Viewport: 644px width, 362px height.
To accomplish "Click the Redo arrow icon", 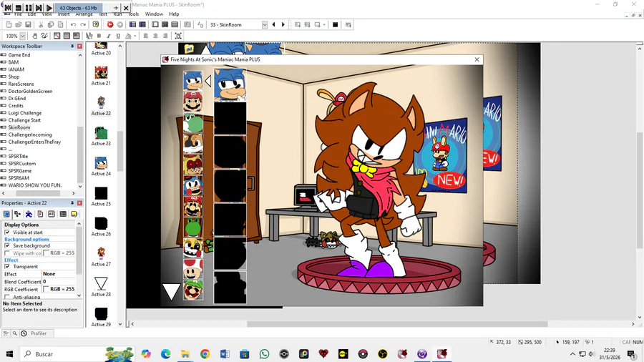I will tap(83, 24).
